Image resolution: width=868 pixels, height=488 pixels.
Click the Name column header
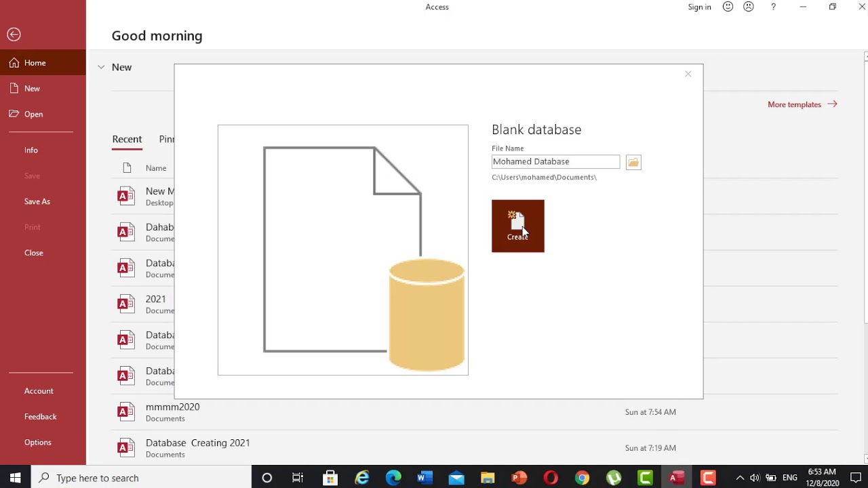(x=156, y=168)
